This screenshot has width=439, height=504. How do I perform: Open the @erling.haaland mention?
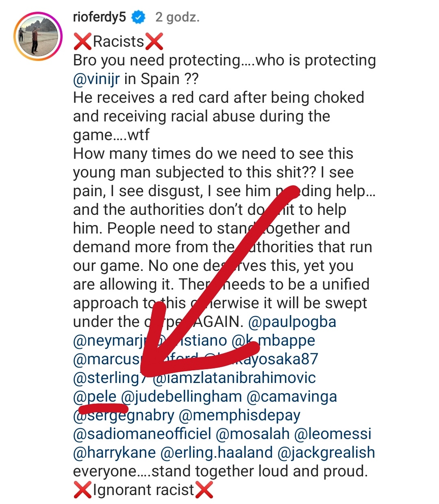tap(217, 452)
